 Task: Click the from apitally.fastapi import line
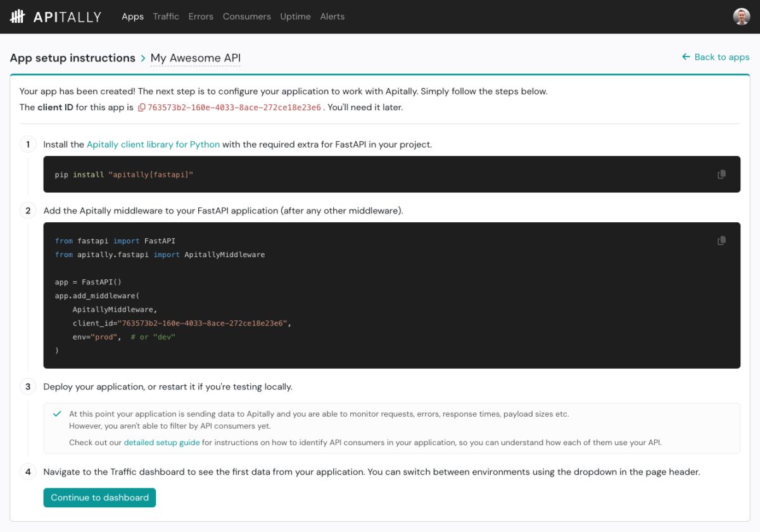[160, 255]
